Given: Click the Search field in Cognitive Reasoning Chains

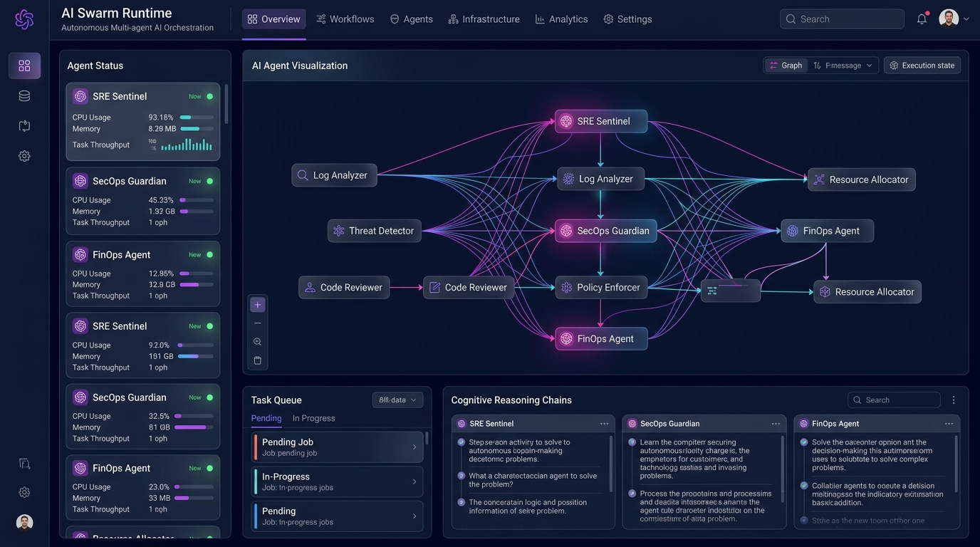Looking at the screenshot, I should point(894,400).
